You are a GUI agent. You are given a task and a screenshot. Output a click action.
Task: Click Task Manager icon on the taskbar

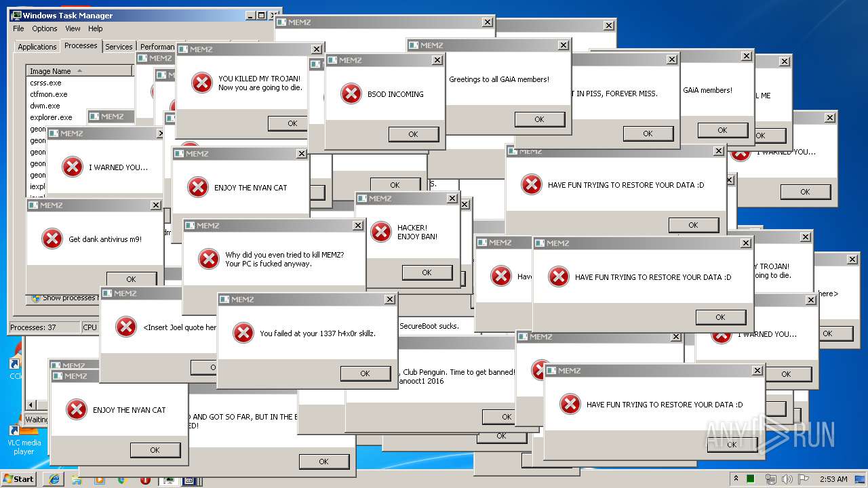pyautogui.click(x=167, y=480)
